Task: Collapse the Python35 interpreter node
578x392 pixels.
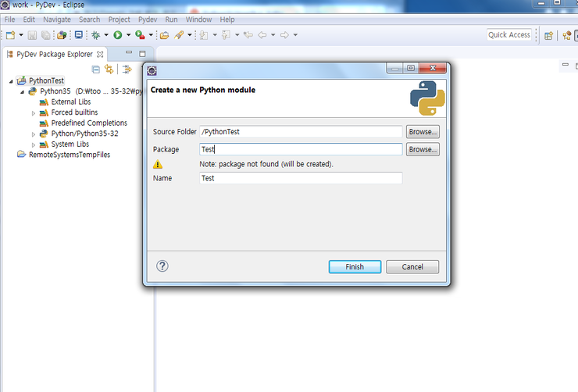Action: [x=22, y=91]
